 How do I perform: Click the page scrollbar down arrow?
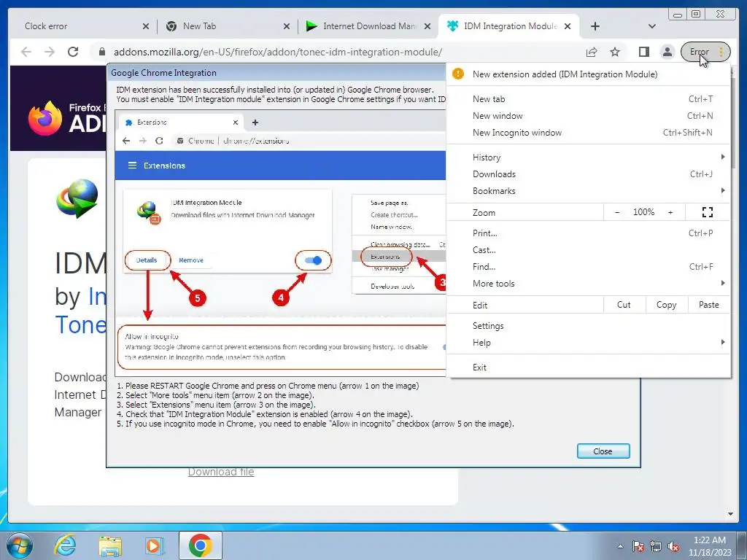[730, 514]
